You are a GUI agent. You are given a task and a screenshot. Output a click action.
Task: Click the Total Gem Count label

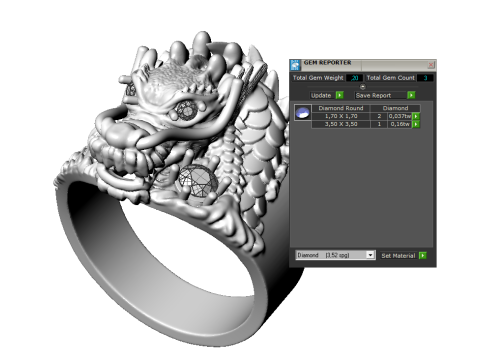point(390,78)
